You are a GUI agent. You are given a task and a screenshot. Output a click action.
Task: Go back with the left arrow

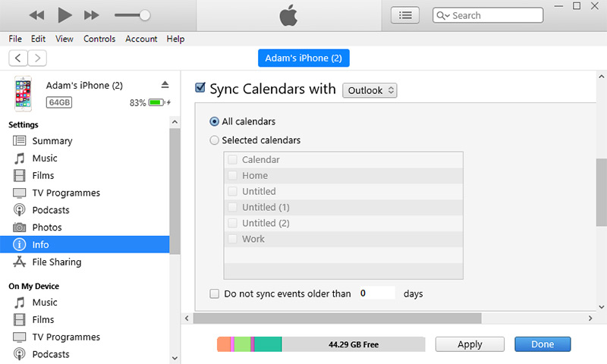(x=17, y=58)
